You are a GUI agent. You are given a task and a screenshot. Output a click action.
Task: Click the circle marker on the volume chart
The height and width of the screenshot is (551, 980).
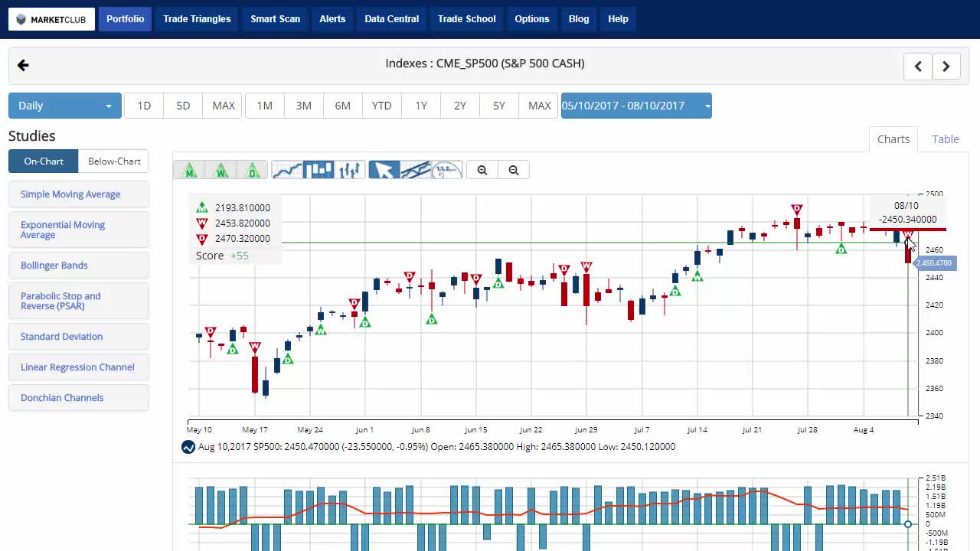[x=908, y=524]
